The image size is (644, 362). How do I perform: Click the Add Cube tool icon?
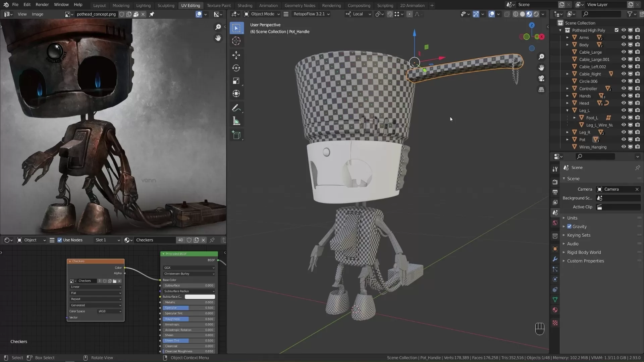pyautogui.click(x=236, y=135)
